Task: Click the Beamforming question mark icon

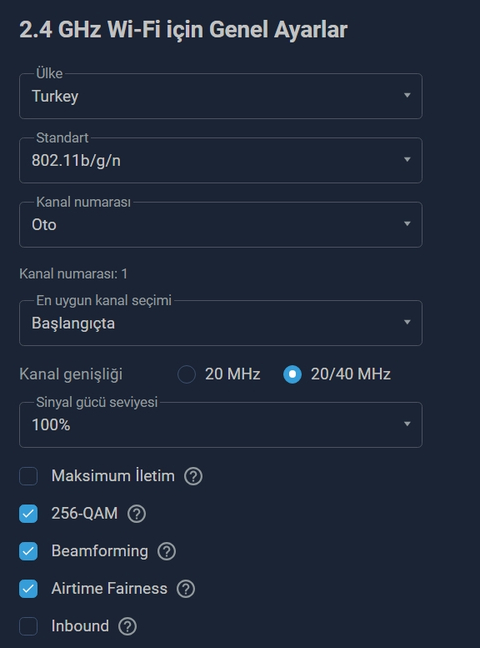Action: (167, 551)
